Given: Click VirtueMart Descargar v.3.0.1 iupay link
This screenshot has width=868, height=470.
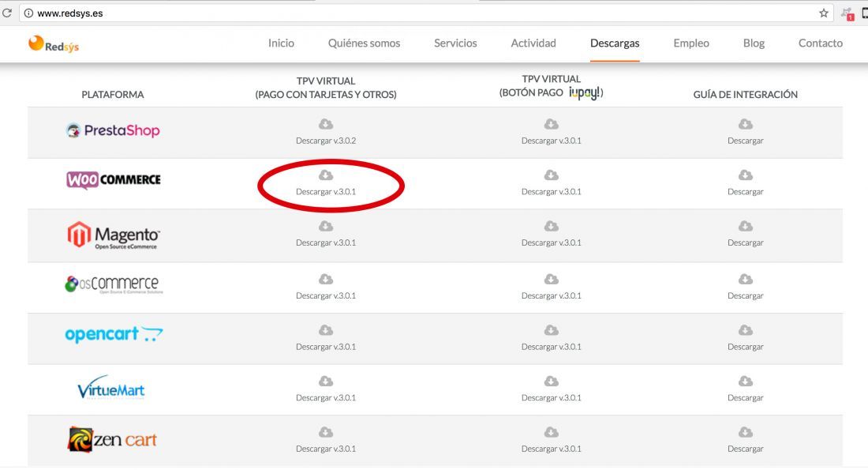Looking at the screenshot, I should click(552, 398).
